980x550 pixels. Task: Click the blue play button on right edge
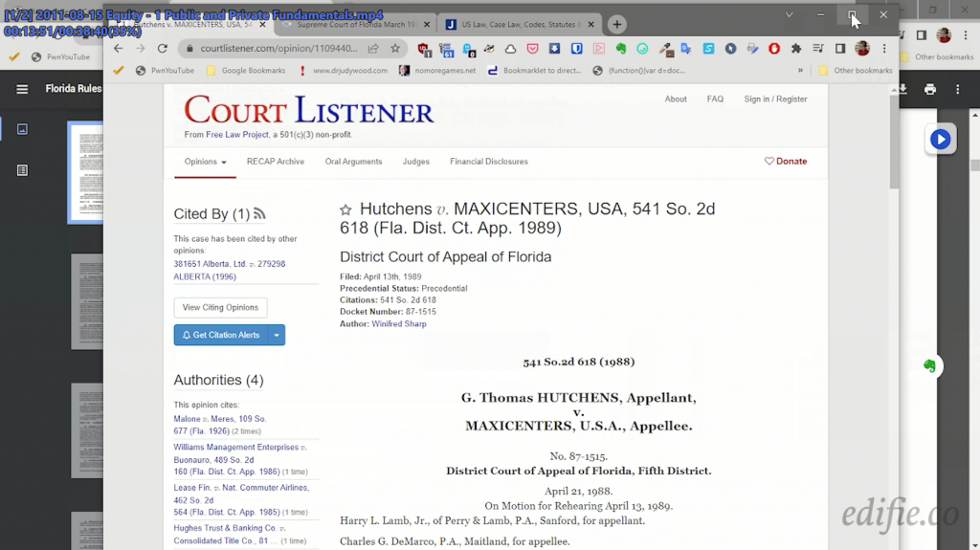pos(941,140)
